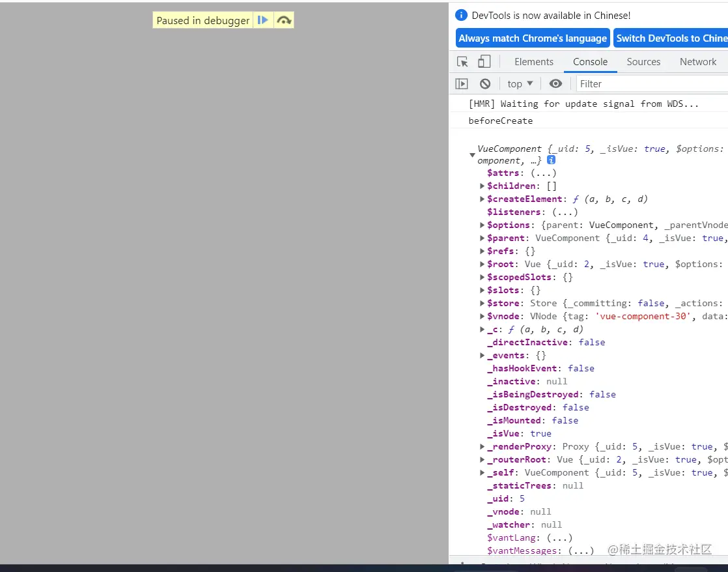Step over next function call icon
This screenshot has height=572, width=728.
[284, 20]
